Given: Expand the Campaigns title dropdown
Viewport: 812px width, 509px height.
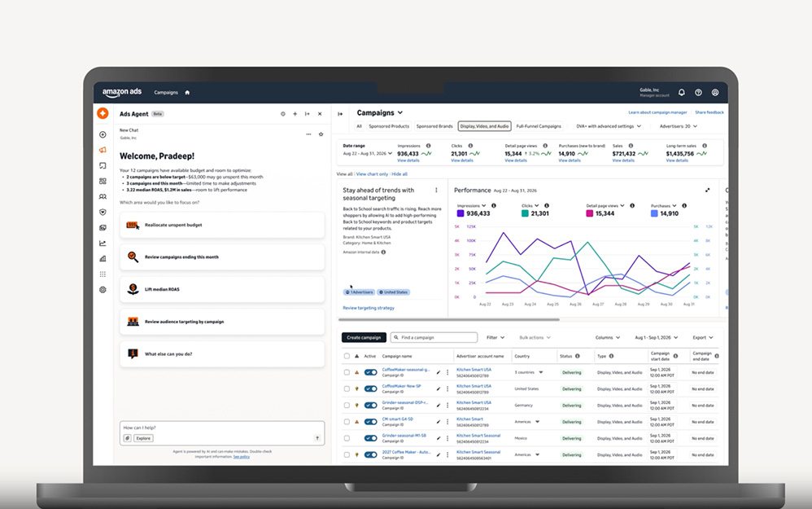Looking at the screenshot, I should pos(380,112).
